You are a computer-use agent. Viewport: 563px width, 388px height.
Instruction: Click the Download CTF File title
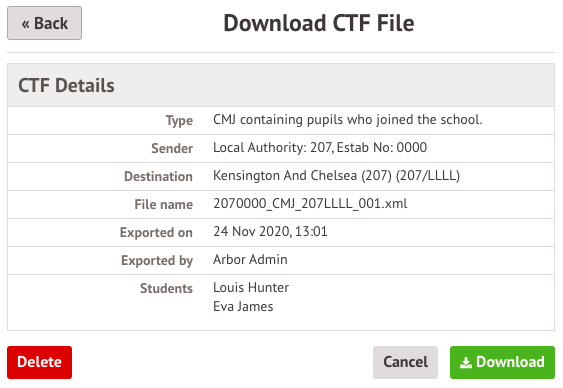tap(319, 23)
